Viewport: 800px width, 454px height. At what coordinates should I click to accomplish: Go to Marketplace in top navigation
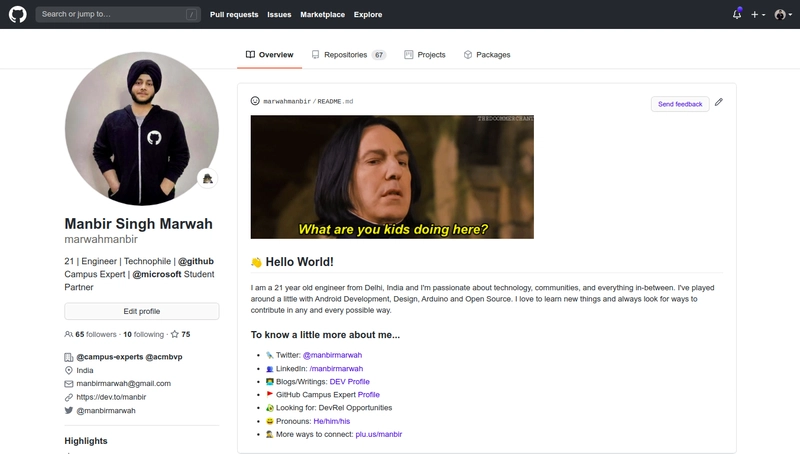(322, 15)
